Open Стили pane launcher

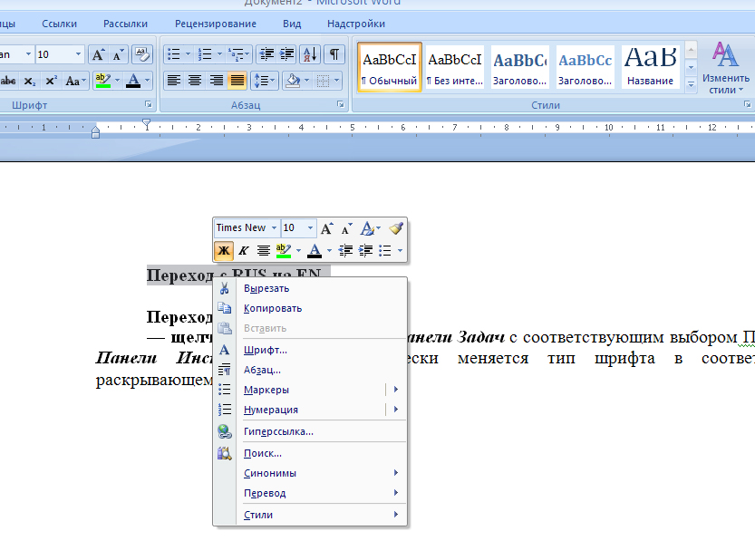point(747,104)
